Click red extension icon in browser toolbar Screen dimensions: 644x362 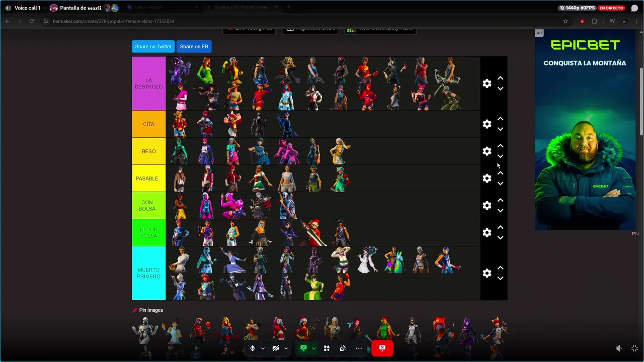[x=582, y=21]
